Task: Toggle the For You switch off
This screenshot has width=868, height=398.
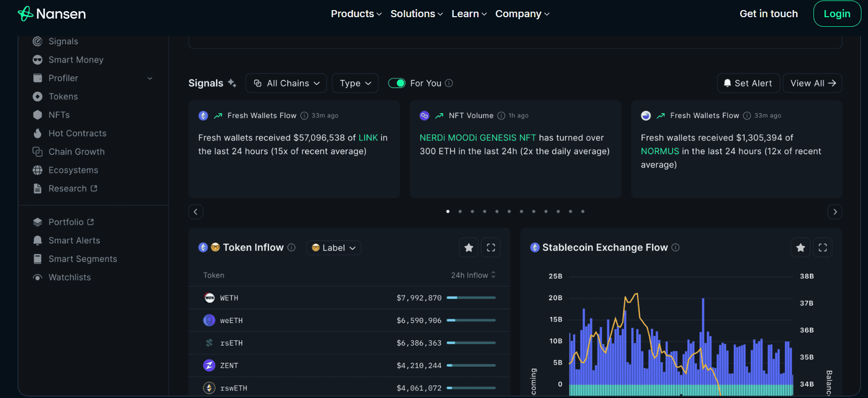Action: pos(397,83)
